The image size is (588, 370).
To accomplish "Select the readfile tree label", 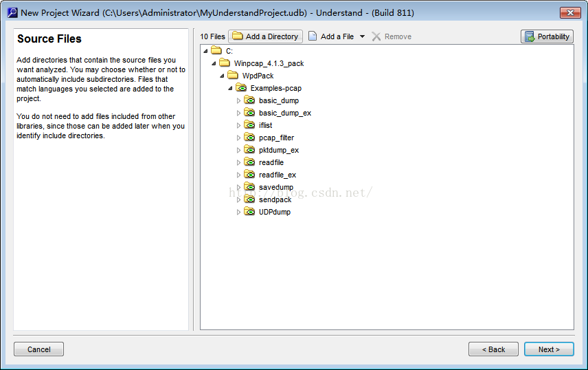I will coord(271,163).
